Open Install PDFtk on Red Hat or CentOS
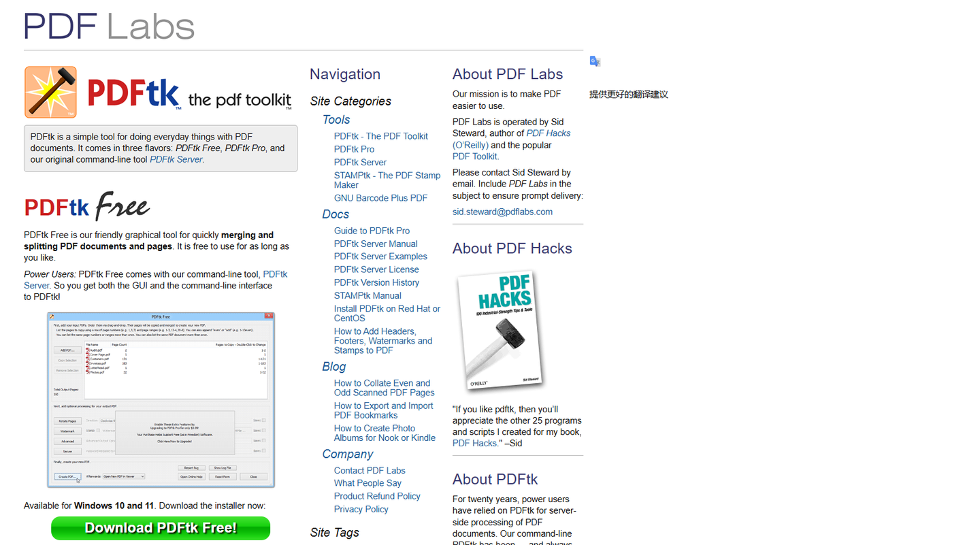 point(387,314)
